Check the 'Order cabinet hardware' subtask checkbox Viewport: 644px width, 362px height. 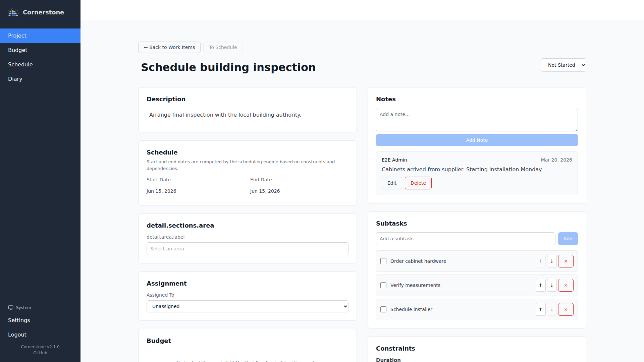[383, 261]
